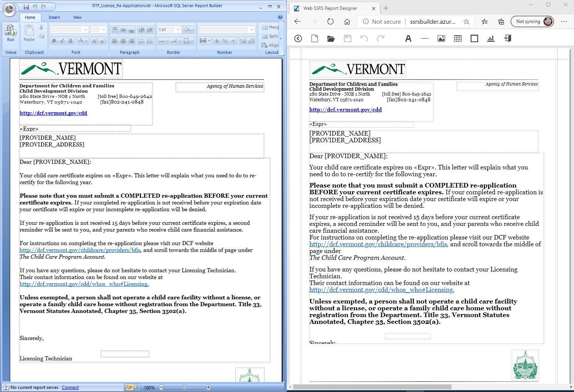This screenshot has height=392, width=574.
Task: Apply percent number format
Action: coord(225,41)
